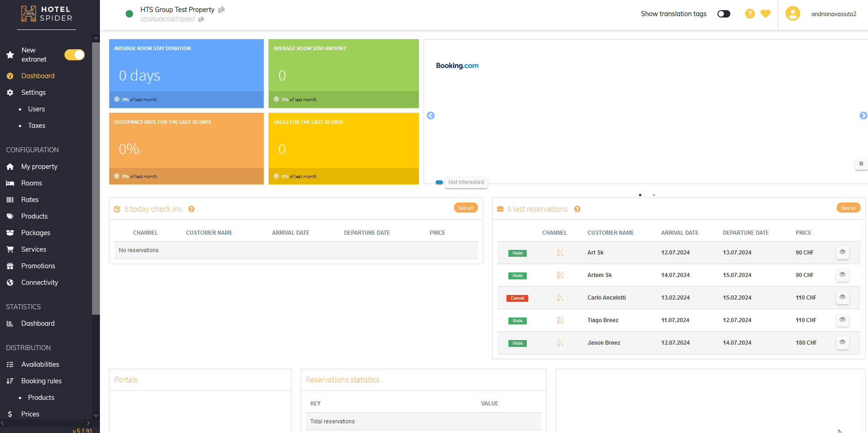Click help icon next to 5 last reservations
This screenshot has width=868, height=433.
pos(577,209)
